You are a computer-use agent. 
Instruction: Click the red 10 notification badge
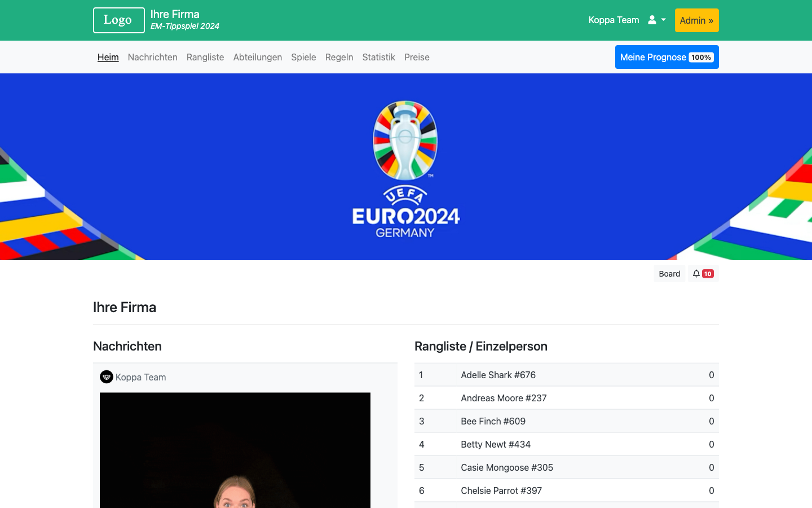point(708,274)
